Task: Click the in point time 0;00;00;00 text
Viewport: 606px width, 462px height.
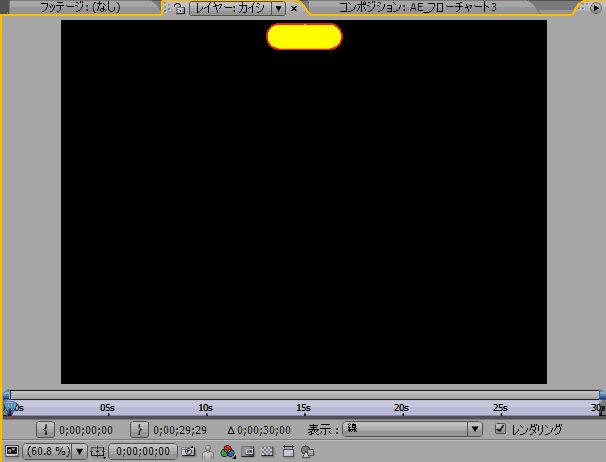Action: 86,430
